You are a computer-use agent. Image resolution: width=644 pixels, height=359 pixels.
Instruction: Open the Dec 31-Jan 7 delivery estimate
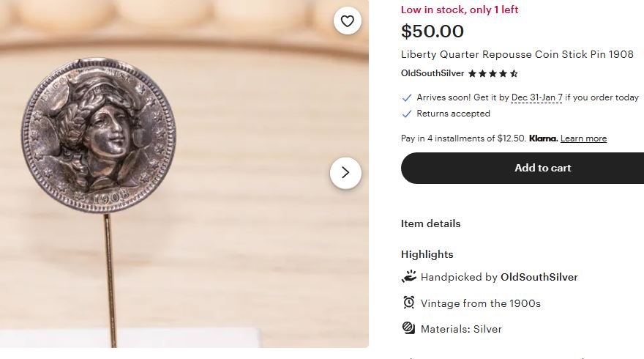coord(537,97)
